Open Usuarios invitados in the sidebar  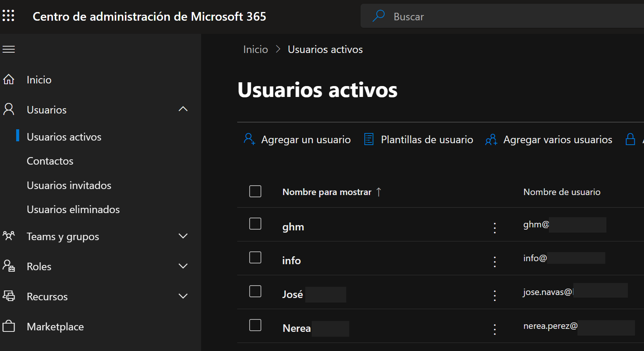tap(69, 185)
